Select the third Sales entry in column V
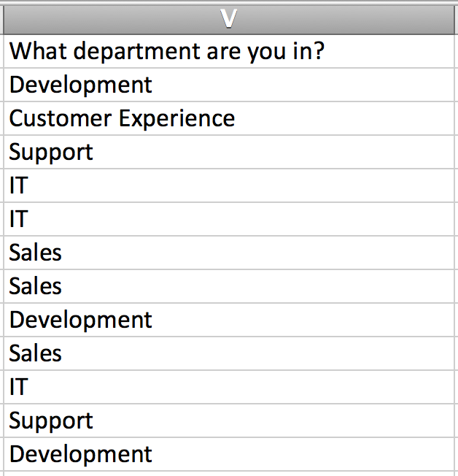The image size is (458, 476). (36, 354)
